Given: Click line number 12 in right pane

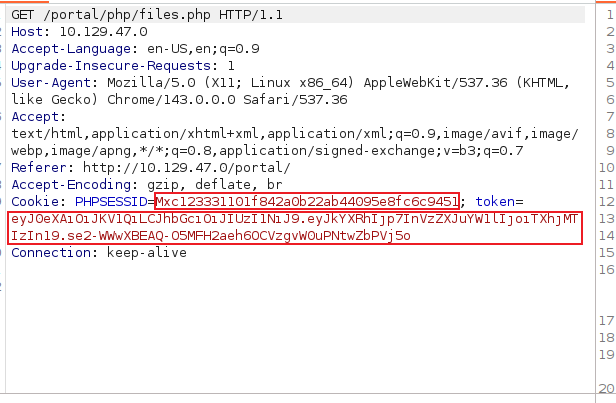Looking at the screenshot, I should (x=607, y=202).
